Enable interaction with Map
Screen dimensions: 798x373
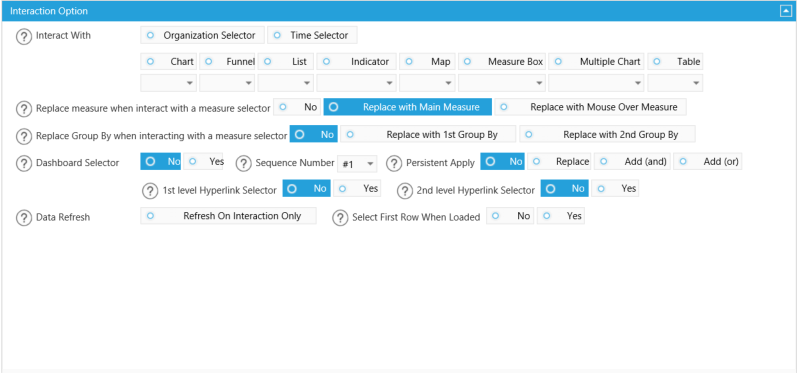tap(427, 62)
